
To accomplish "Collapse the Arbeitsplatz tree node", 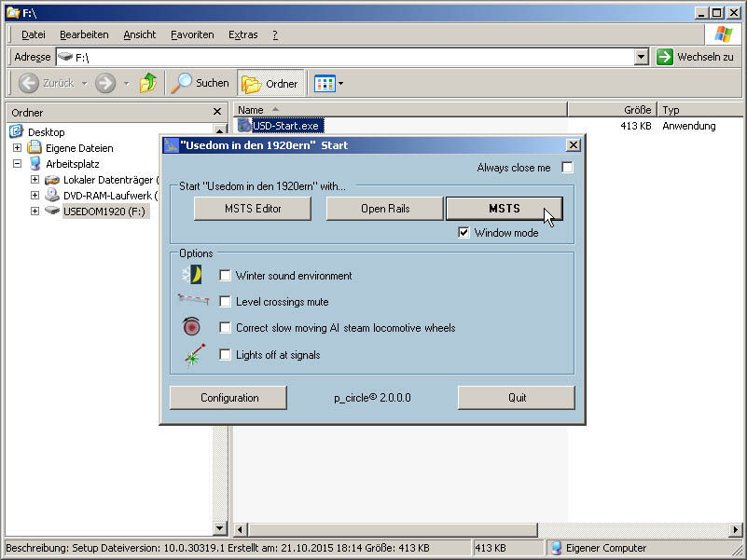I will [17, 164].
